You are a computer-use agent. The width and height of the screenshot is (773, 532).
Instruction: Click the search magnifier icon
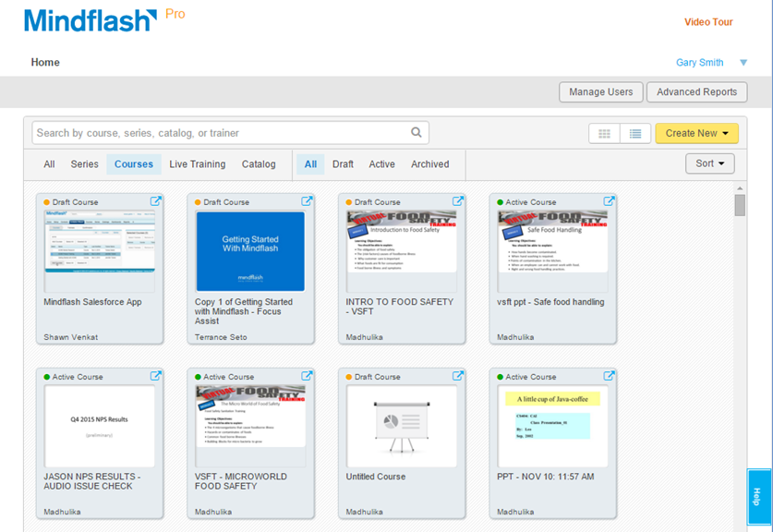[x=417, y=132]
